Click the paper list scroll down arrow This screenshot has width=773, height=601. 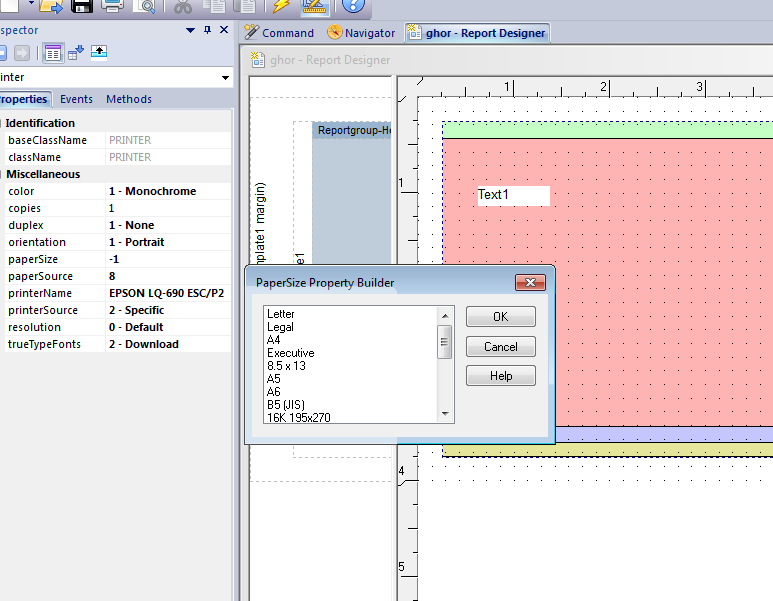(444, 412)
